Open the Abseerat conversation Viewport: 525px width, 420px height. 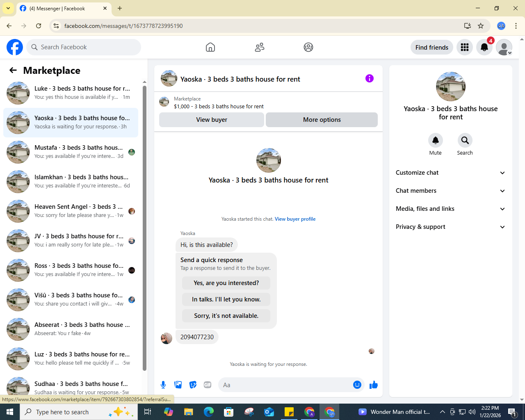coord(71,329)
